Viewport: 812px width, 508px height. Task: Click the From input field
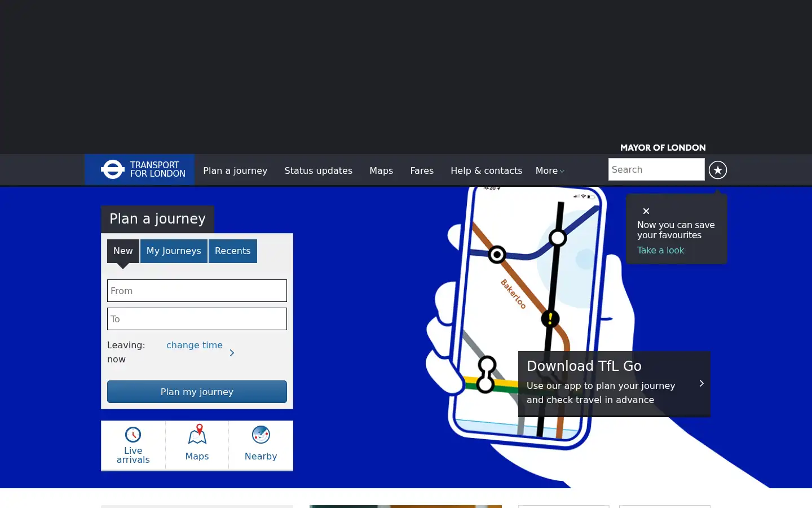point(197,291)
